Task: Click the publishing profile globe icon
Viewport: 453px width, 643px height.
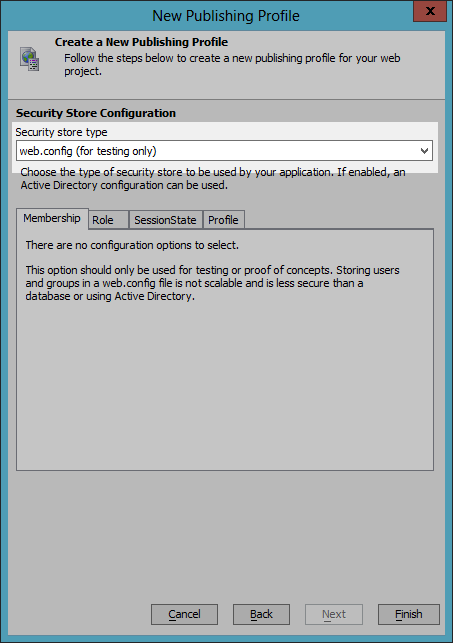Action: pos(30,59)
